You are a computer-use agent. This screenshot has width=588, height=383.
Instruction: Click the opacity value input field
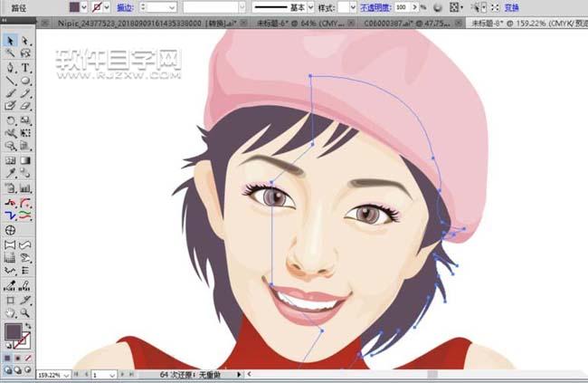pyautogui.click(x=403, y=6)
